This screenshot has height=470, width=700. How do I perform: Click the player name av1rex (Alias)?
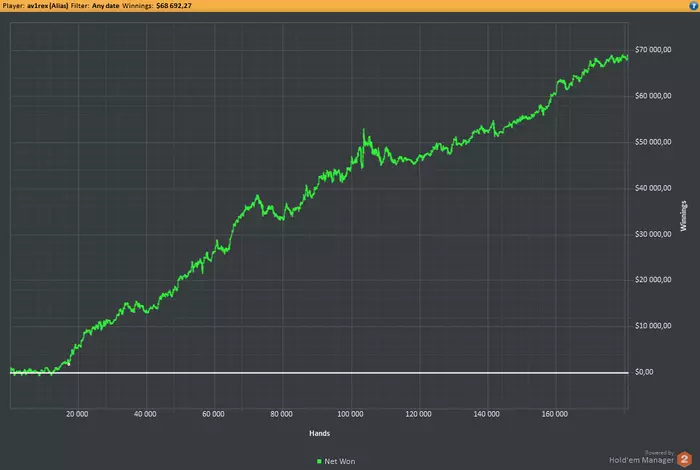(x=47, y=6)
